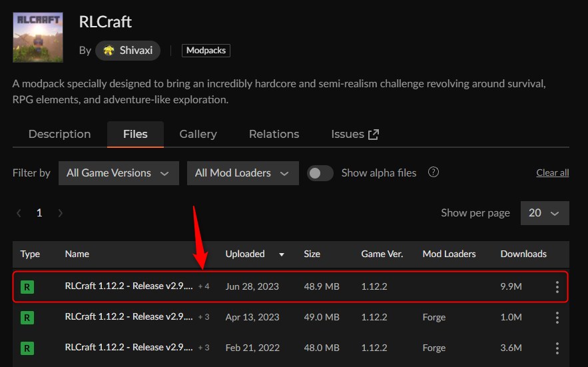Viewport: 588px width, 367px height.
Task: Click the Name column header
Action: coord(77,254)
